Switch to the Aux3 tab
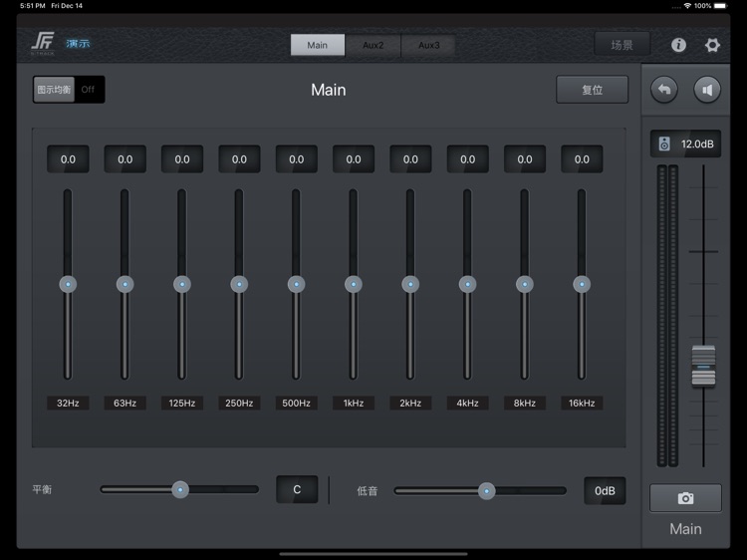Image resolution: width=747 pixels, height=560 pixels. point(428,45)
